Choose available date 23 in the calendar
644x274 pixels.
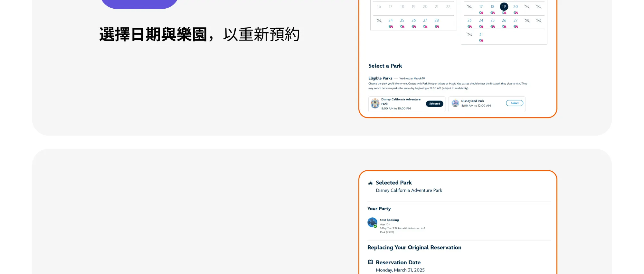469,20
